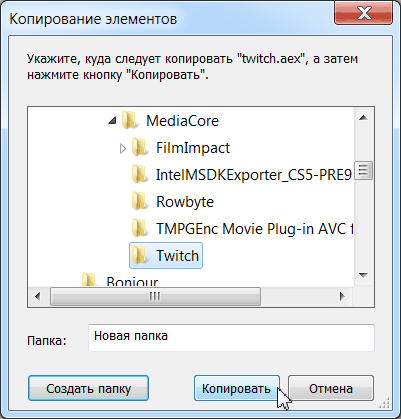Viewport: 401px width, 419px height.
Task: Click the Отмена button
Action: (x=331, y=388)
